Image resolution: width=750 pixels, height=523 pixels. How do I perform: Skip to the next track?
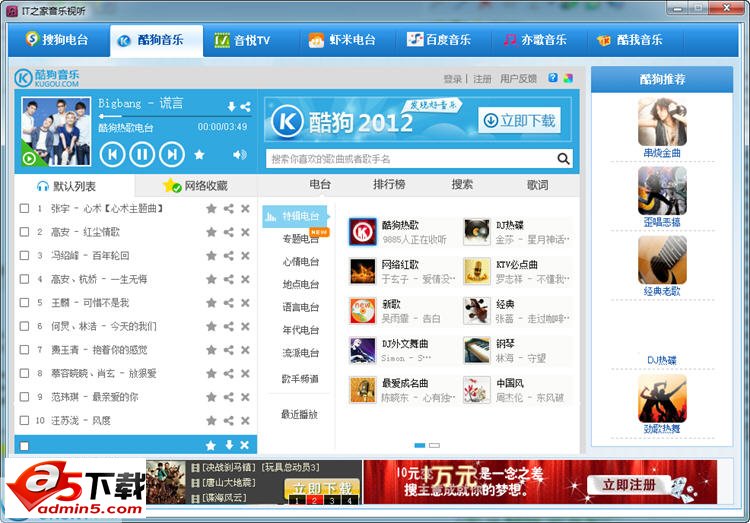click(x=172, y=154)
